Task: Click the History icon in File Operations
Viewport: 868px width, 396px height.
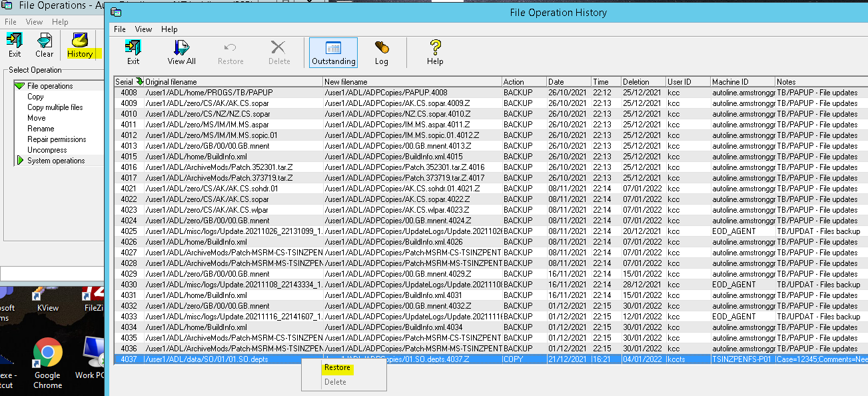Action: [80, 45]
